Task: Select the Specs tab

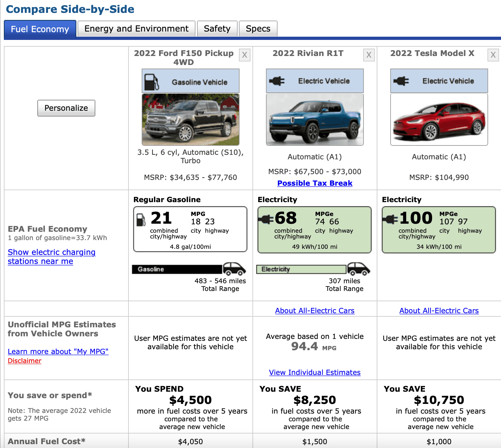Action: (258, 29)
